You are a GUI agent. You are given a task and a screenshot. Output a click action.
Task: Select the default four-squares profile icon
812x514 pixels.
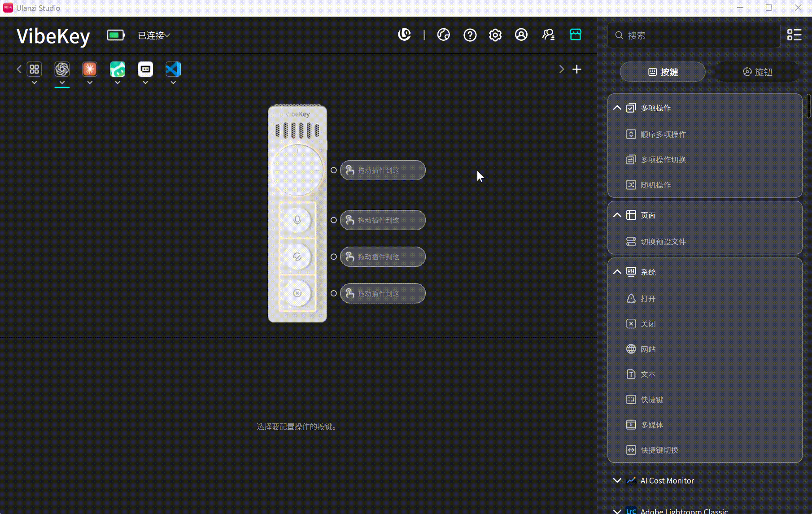[34, 69]
